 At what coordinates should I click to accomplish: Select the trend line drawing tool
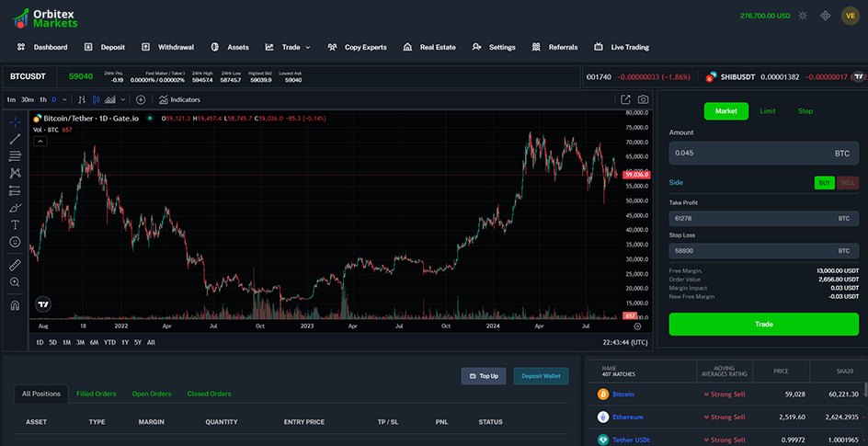point(15,139)
